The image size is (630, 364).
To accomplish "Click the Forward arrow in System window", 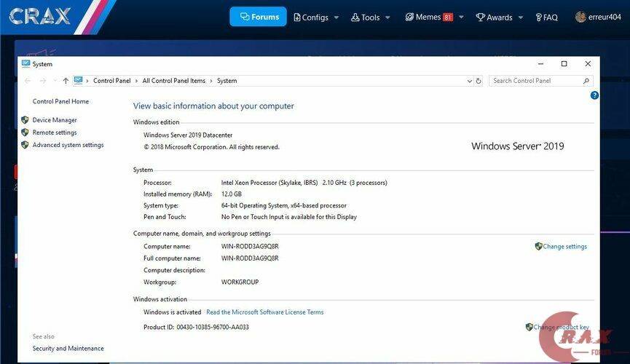I will pyautogui.click(x=43, y=81).
